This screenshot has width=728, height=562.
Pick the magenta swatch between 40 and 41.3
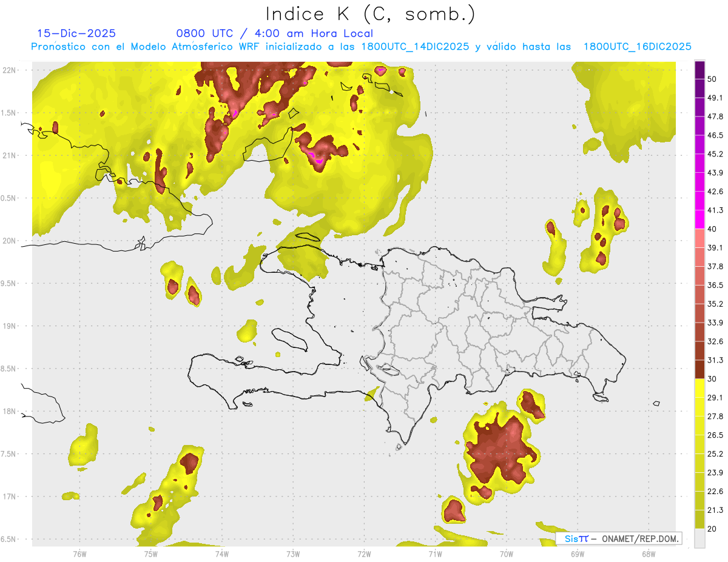700,219
